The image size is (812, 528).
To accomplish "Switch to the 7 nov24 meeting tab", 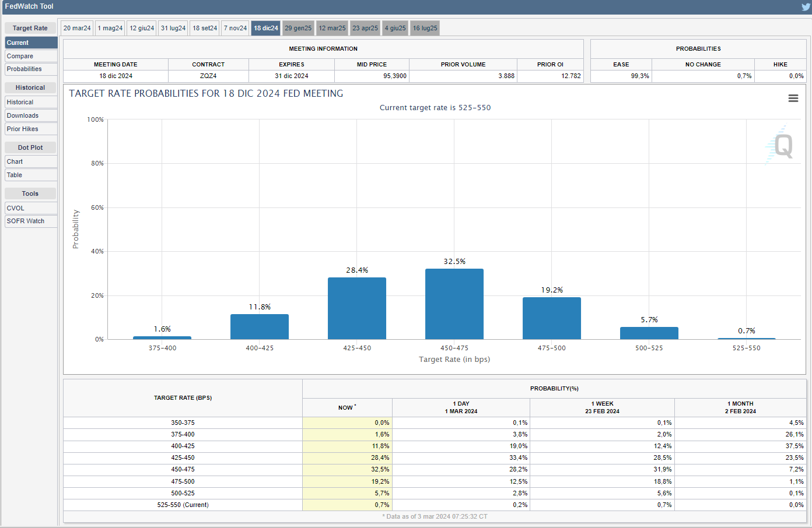I will [x=235, y=28].
